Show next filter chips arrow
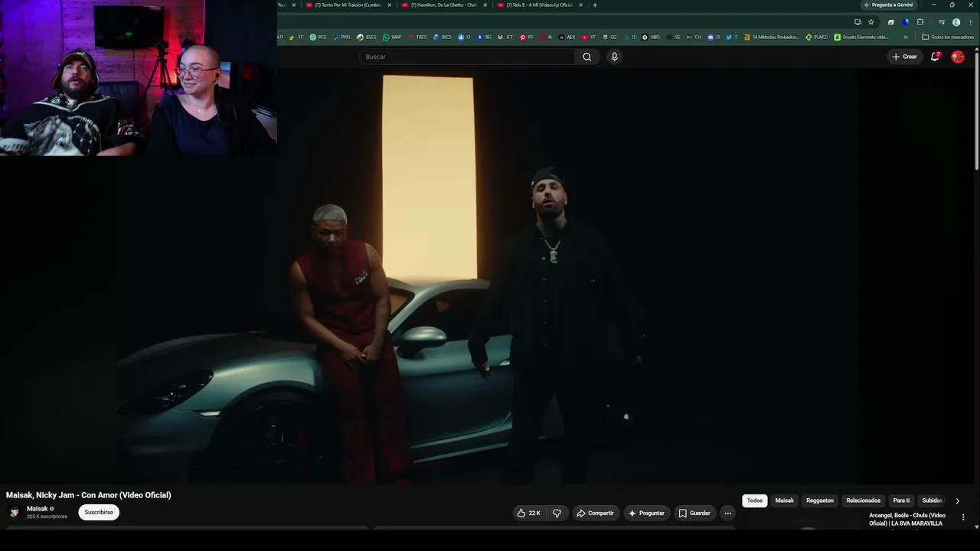Viewport: 980px width, 551px height. [957, 500]
